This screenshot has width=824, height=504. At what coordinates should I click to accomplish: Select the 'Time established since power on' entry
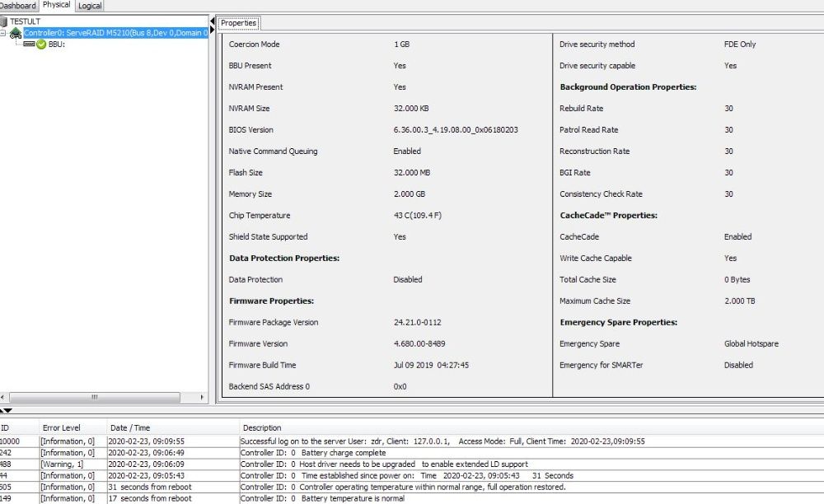412,476
